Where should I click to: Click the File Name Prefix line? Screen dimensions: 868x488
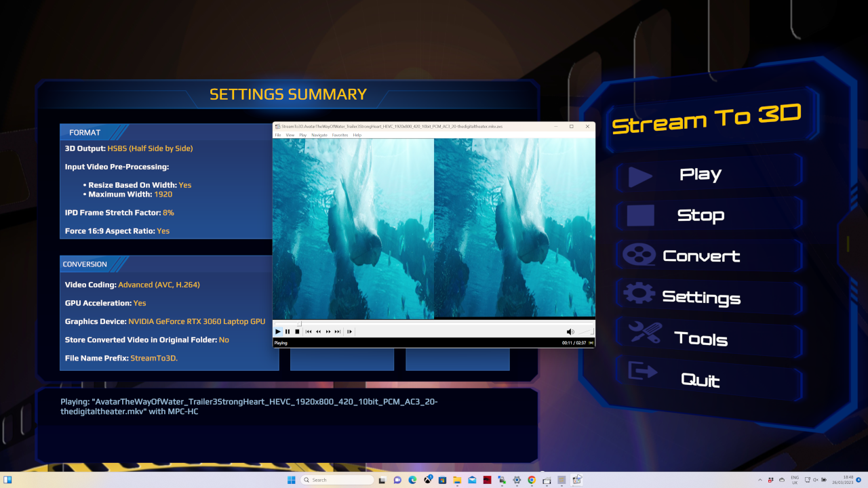tap(121, 358)
